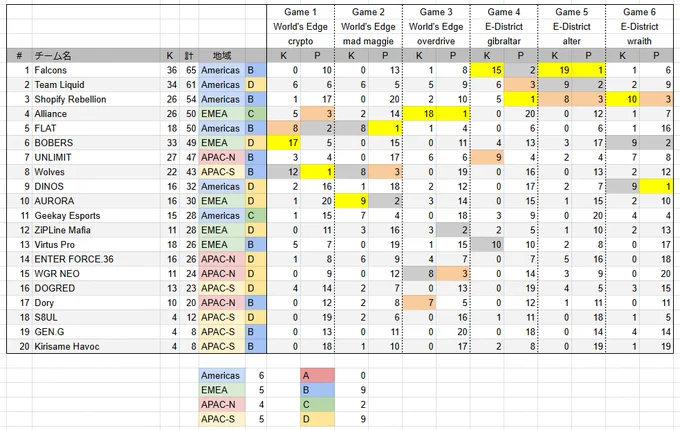The height and width of the screenshot is (430, 680).
Task: Click the overdrive legend cell
Action: point(436,41)
